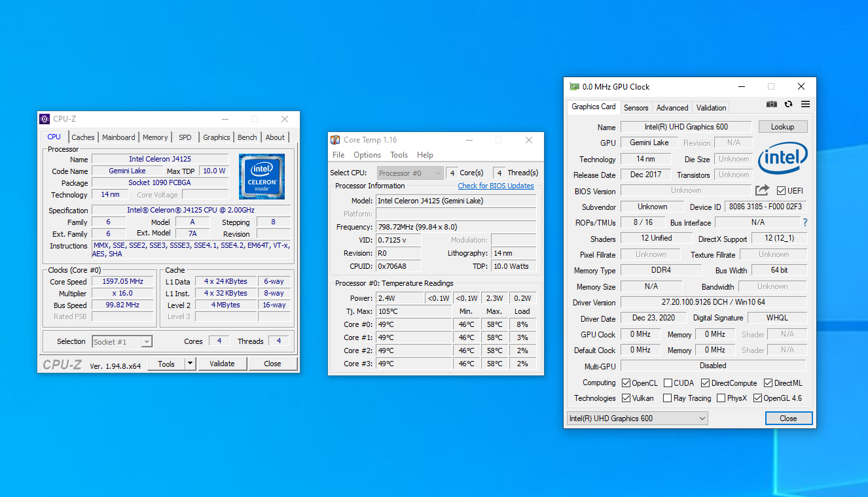868x497 pixels.
Task: Click the Intel logo in GPU-Z
Action: tap(783, 158)
